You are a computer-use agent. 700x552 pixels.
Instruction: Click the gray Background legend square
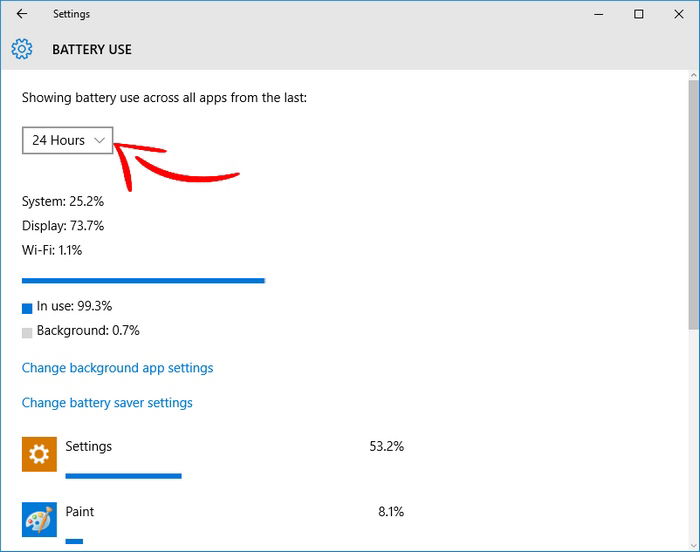click(x=27, y=333)
